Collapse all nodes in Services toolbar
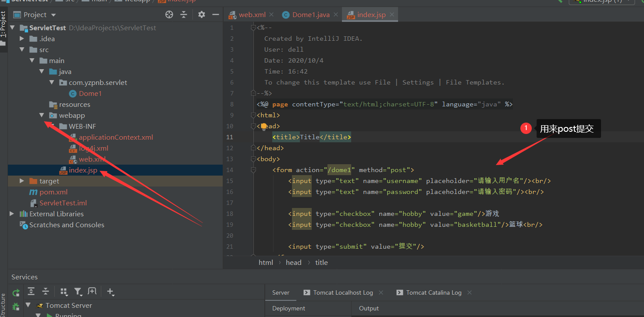Viewport: 644px width, 317px height. 46,292
